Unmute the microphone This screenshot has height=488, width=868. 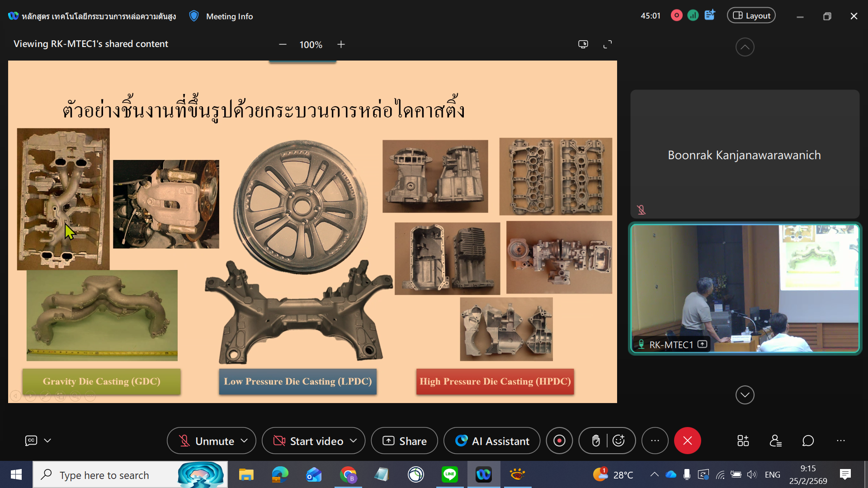tap(207, 441)
